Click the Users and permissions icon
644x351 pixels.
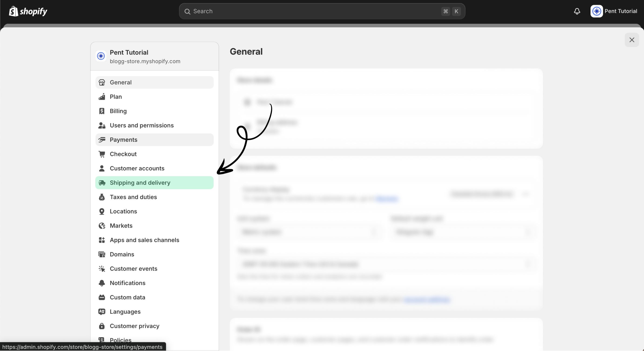[x=102, y=125]
